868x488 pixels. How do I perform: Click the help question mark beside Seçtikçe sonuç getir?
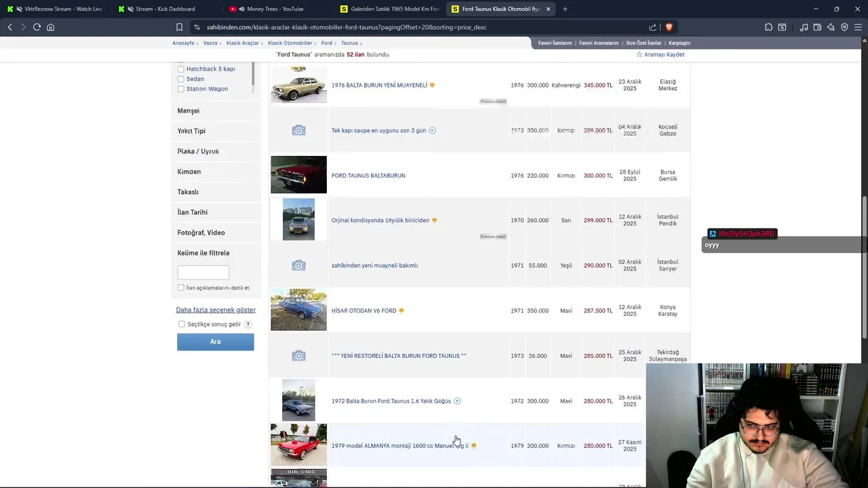(248, 324)
